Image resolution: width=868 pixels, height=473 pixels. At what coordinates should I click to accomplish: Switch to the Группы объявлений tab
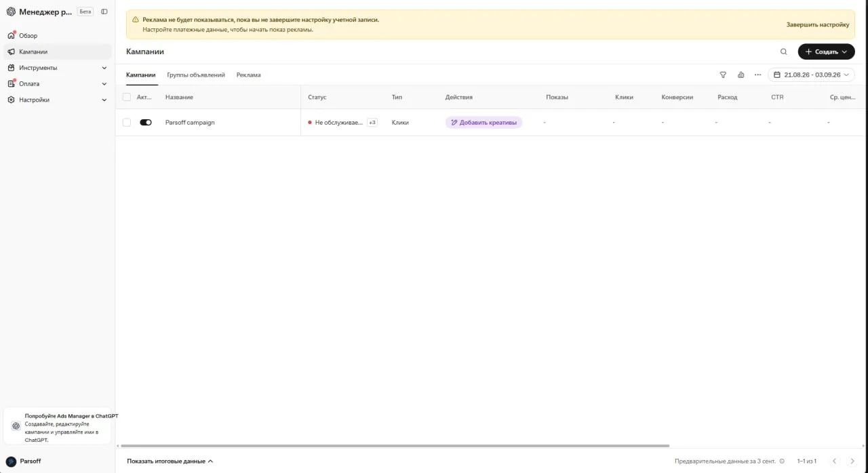(196, 75)
